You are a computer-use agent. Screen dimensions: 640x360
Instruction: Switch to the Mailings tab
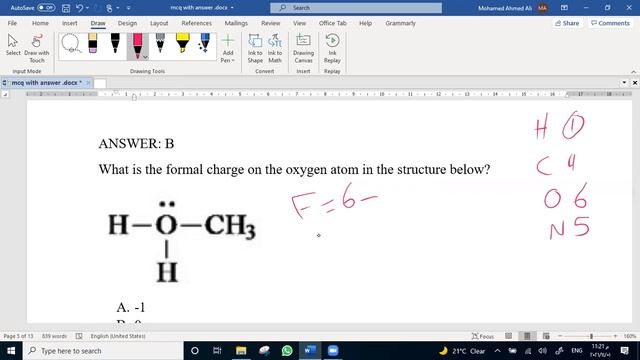coord(236,23)
